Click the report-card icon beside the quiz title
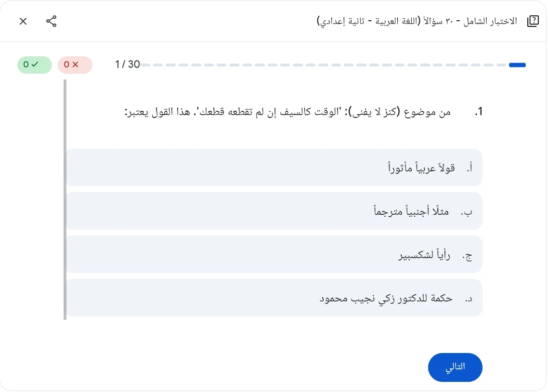 tap(533, 21)
